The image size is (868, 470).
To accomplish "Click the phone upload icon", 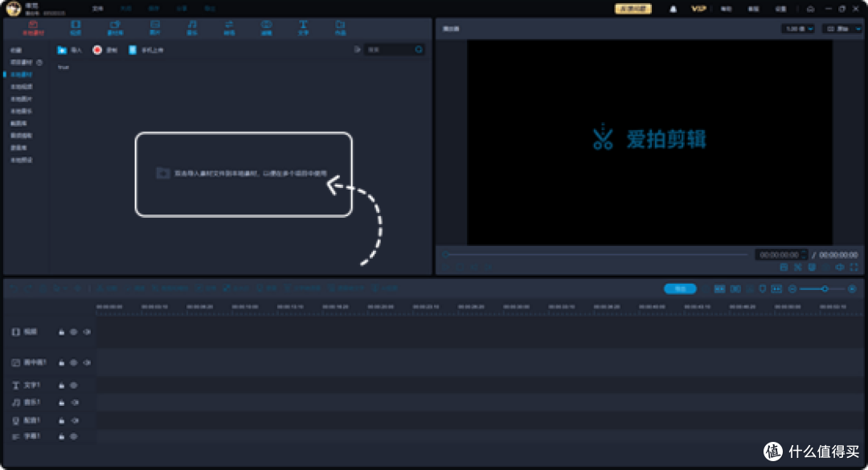I will click(133, 50).
